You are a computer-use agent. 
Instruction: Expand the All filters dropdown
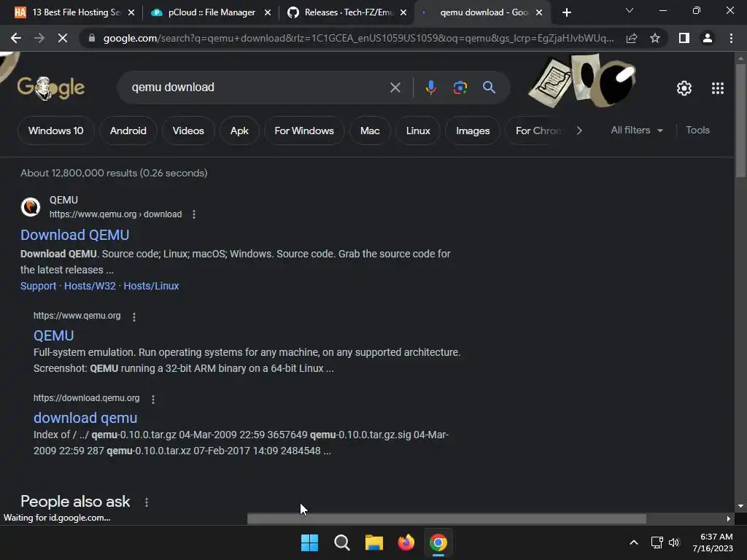coord(636,130)
